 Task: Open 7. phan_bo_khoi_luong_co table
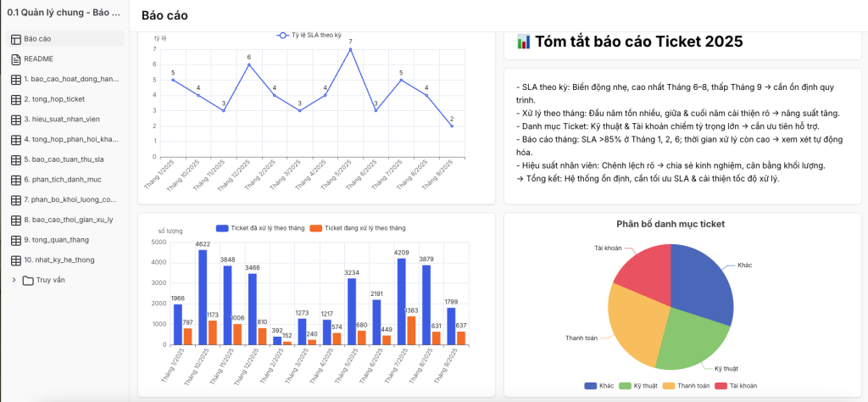[x=71, y=199]
